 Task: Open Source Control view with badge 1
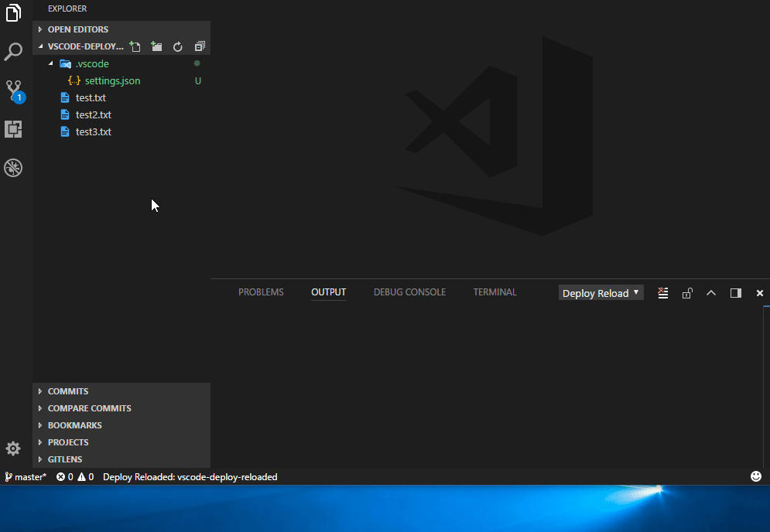(x=14, y=90)
